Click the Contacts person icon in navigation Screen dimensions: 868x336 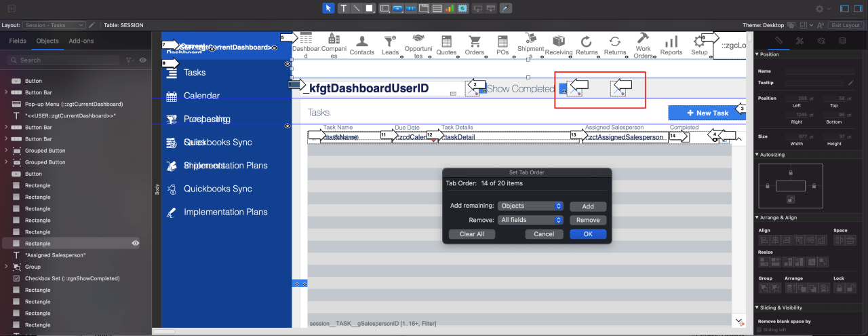pyautogui.click(x=362, y=41)
